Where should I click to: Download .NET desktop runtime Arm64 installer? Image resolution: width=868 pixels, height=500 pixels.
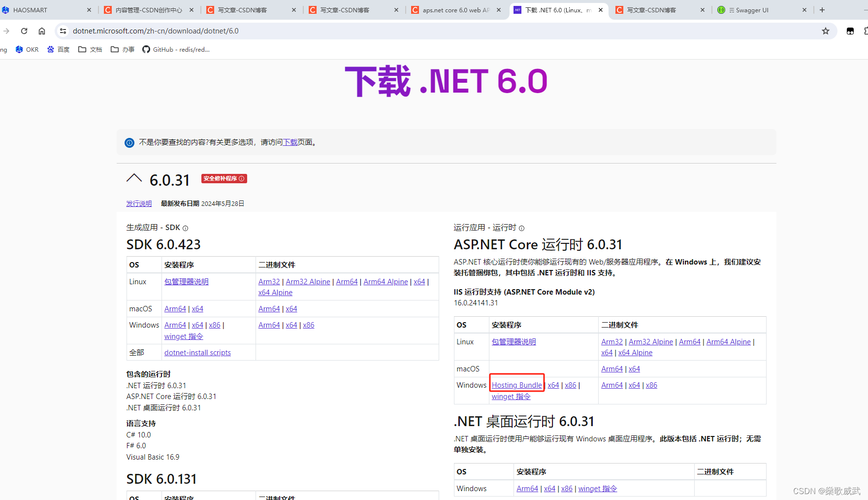tap(527, 489)
